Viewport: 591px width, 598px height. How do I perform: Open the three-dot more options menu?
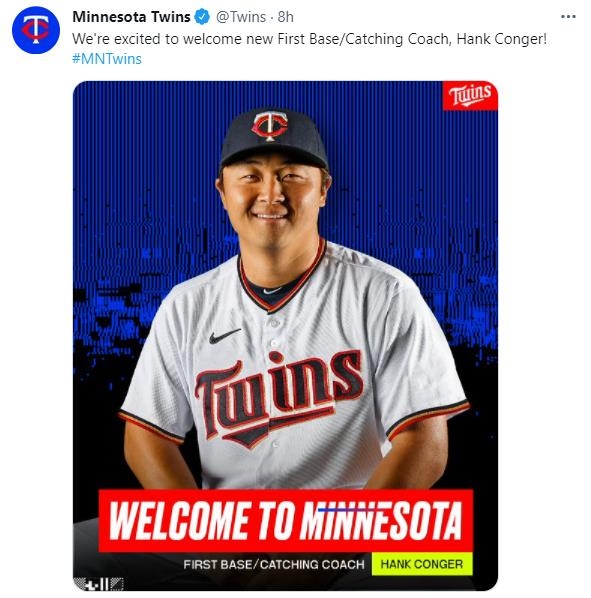point(568,17)
